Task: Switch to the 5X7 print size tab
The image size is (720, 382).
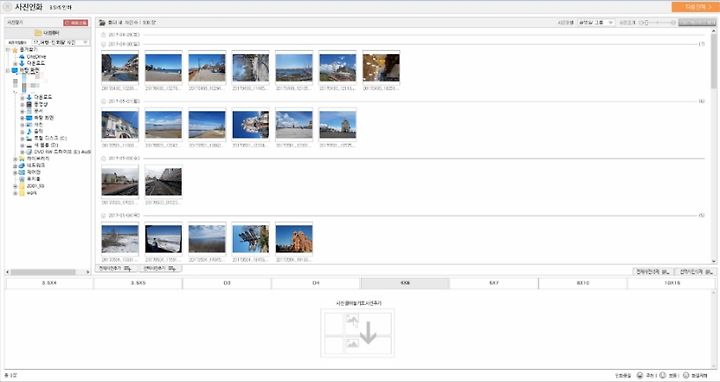Action: tap(494, 283)
